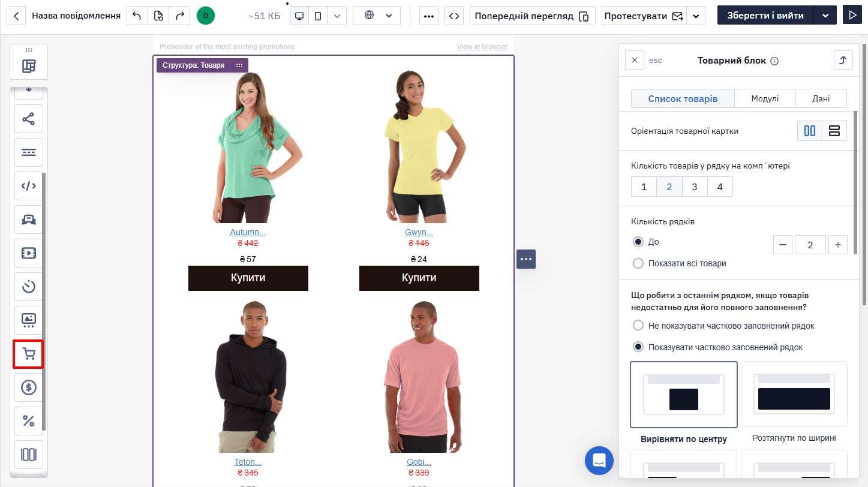Open version history document icon
The height and width of the screenshot is (487, 868).
point(158,16)
